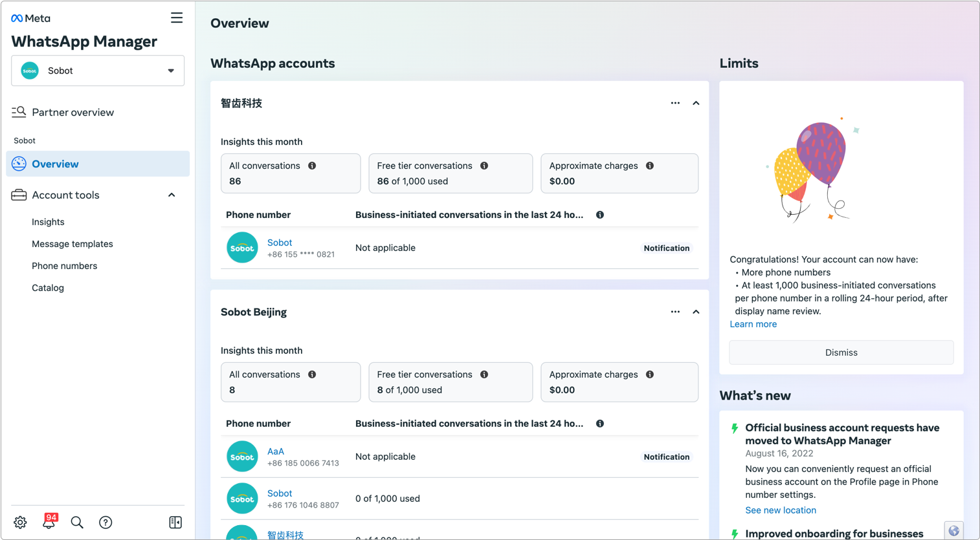Click the All conversations 86 card

(291, 173)
